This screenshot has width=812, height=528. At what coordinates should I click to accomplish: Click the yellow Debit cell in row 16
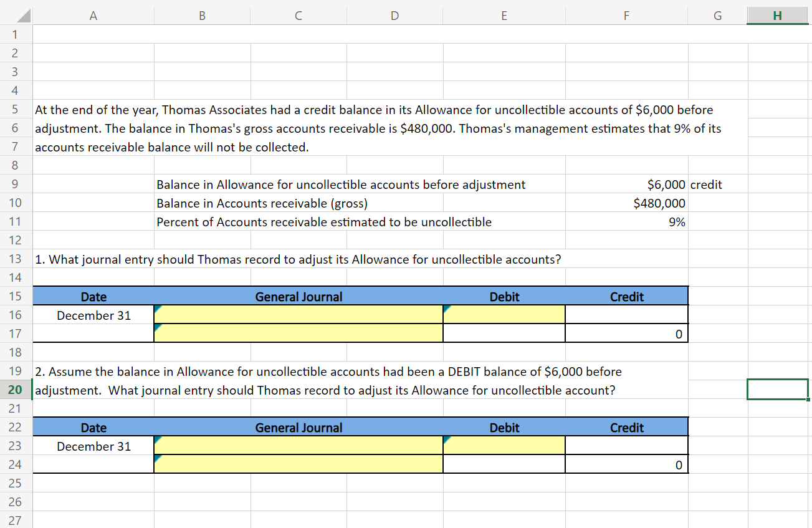[504, 315]
